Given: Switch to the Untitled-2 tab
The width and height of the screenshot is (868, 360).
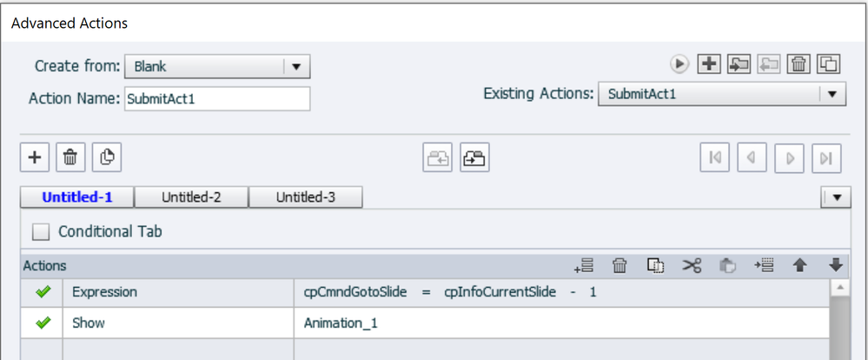Looking at the screenshot, I should (191, 197).
